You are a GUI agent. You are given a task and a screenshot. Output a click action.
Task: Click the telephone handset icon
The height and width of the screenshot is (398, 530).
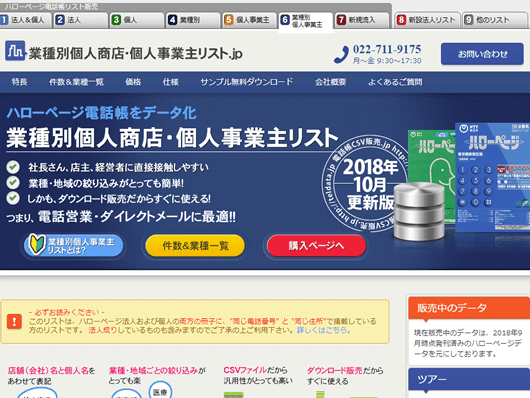[341, 54]
